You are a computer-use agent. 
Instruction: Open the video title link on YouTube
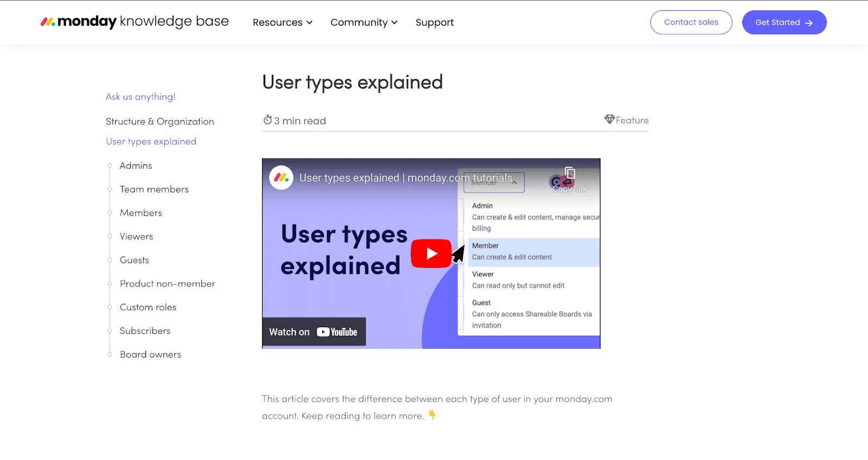click(x=406, y=178)
